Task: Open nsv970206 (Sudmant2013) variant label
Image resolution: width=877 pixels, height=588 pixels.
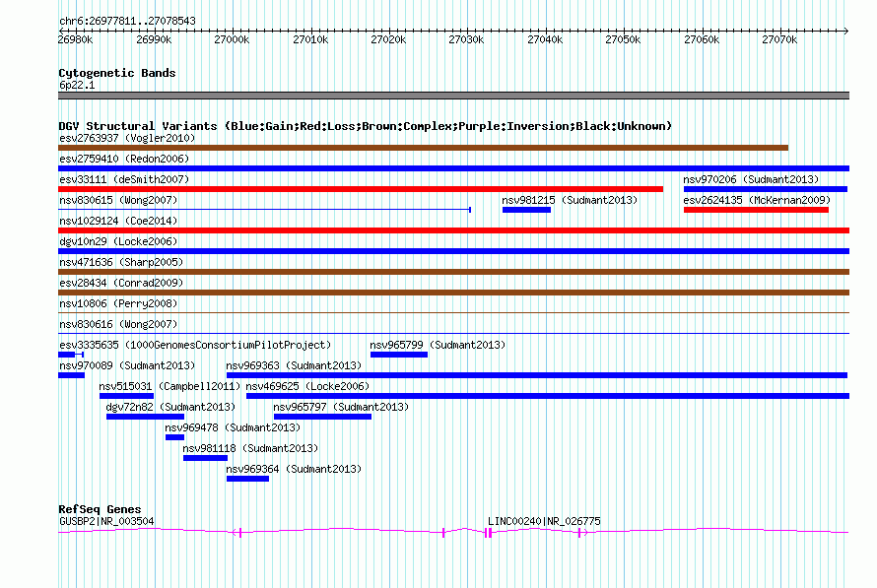Action: (x=751, y=179)
